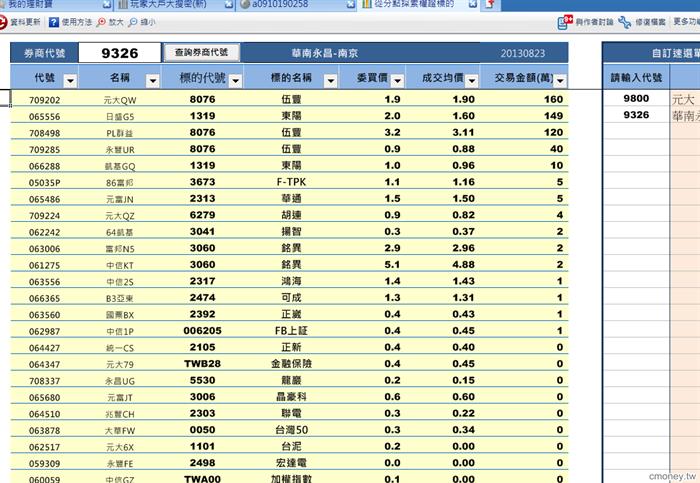Open the 交易金額(萬) column filter dropdown
Screen dimensions: 700x483
(560, 81)
